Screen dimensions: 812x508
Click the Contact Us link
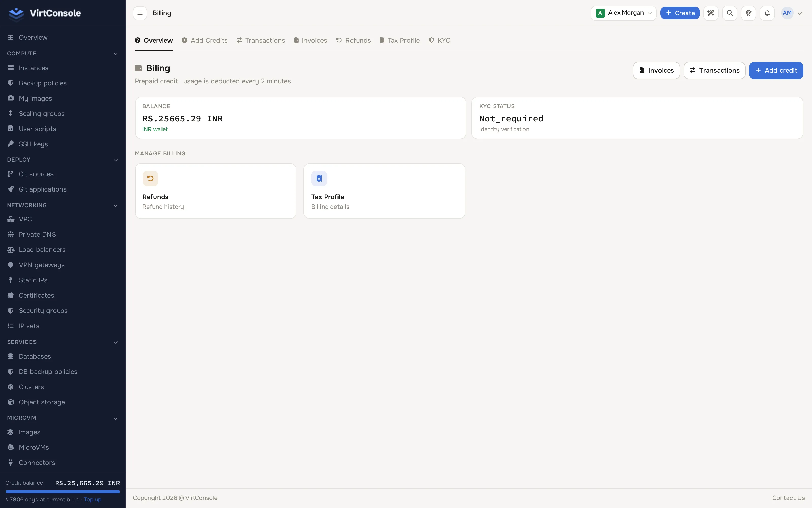coord(788,498)
